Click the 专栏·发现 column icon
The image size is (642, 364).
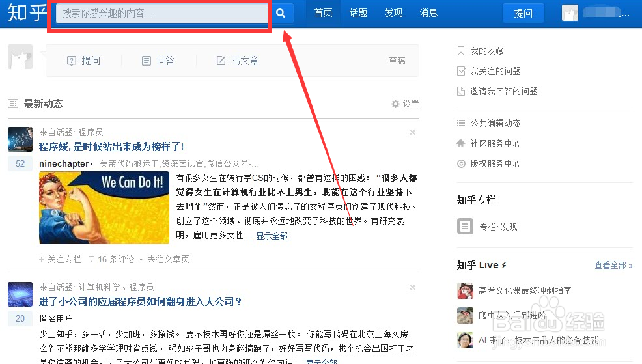465,227
